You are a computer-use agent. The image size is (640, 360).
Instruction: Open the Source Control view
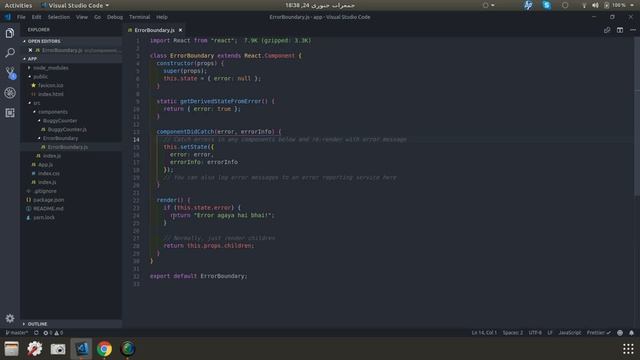(x=10, y=73)
